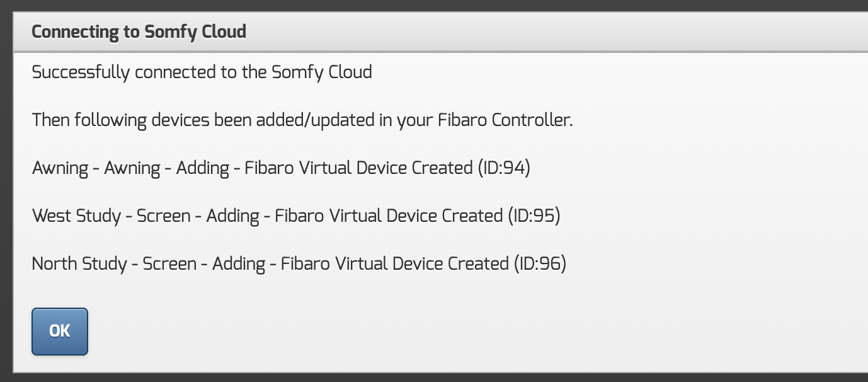Click the words "West Study" in the list
Viewport: 868px width, 382px height.
[76, 216]
